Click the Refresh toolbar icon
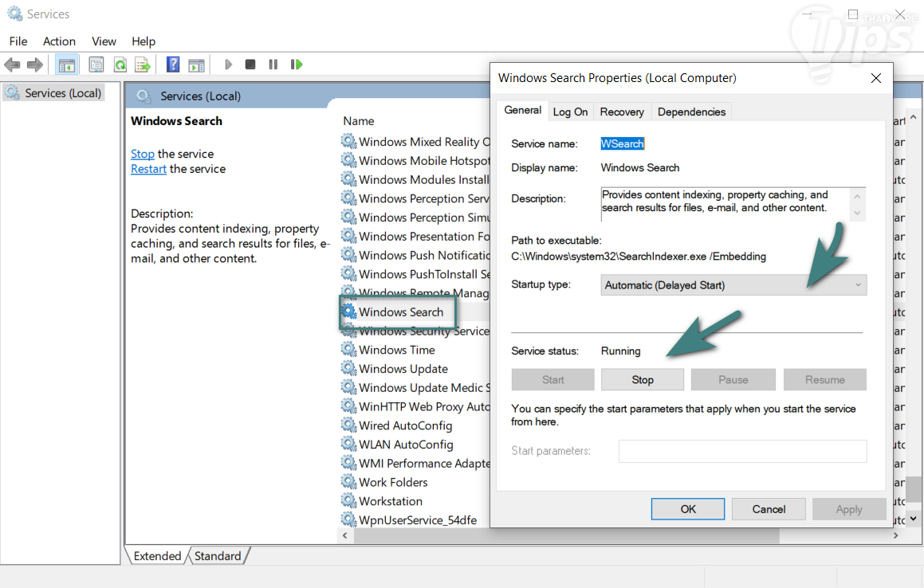This screenshot has height=588, width=924. point(120,65)
